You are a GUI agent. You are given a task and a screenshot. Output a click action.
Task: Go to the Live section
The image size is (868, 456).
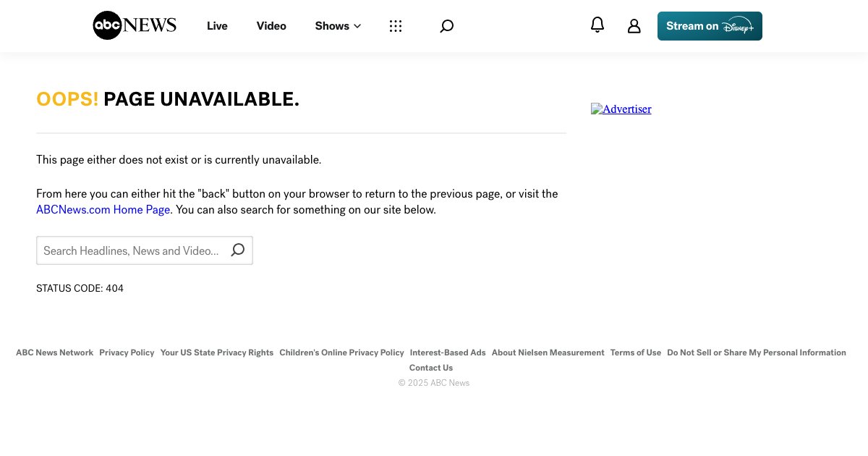tap(217, 26)
